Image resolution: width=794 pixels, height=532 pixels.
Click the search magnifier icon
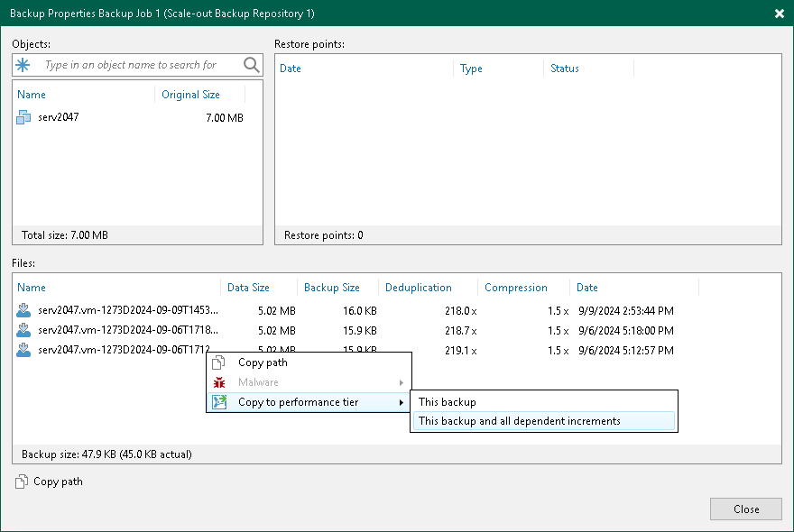point(251,65)
